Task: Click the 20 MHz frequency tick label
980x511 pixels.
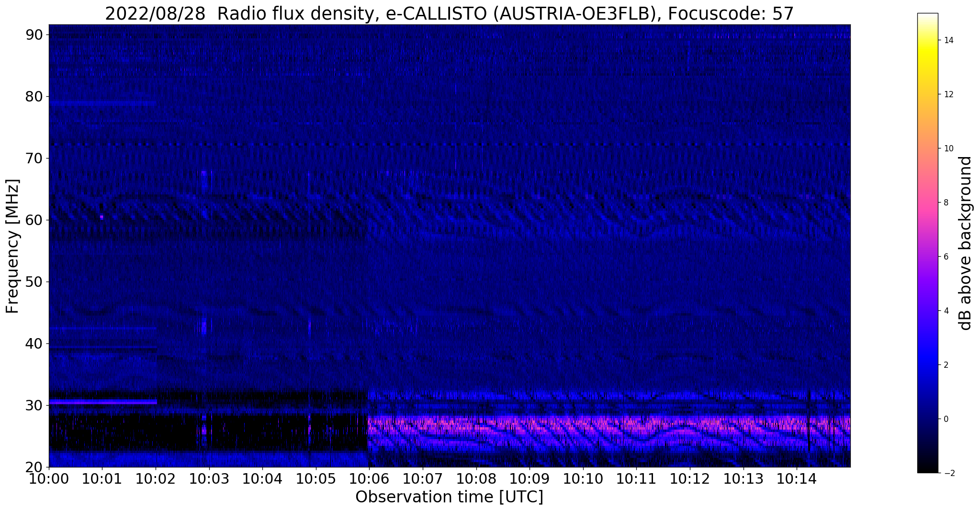Action: coord(34,467)
